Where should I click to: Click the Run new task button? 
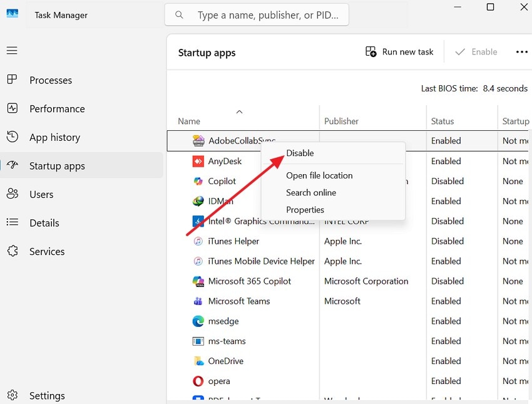point(399,52)
